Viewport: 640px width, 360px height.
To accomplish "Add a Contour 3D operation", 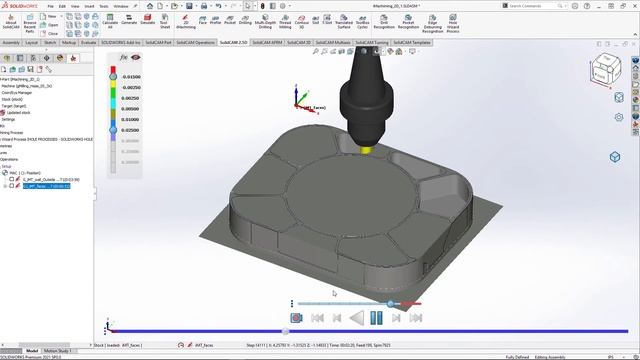I will 301,21.
